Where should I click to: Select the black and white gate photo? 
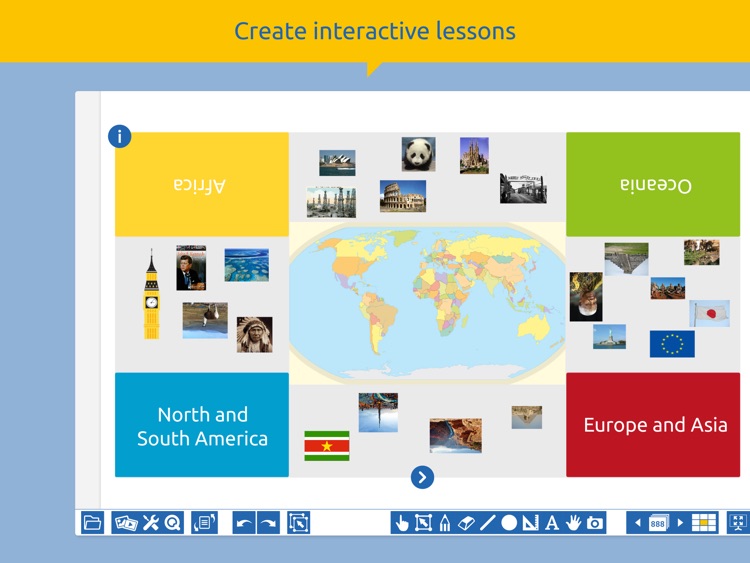[523, 188]
